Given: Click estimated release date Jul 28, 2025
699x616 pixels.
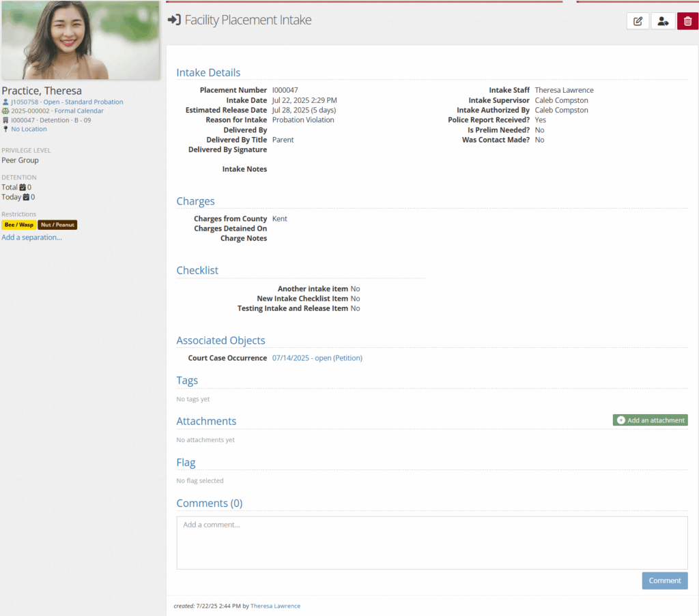Looking at the screenshot, I should 304,110.
